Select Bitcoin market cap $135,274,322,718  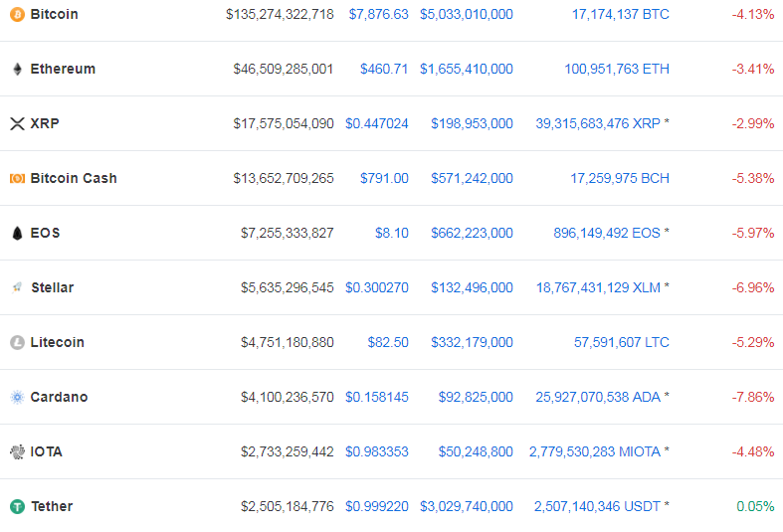[280, 15]
